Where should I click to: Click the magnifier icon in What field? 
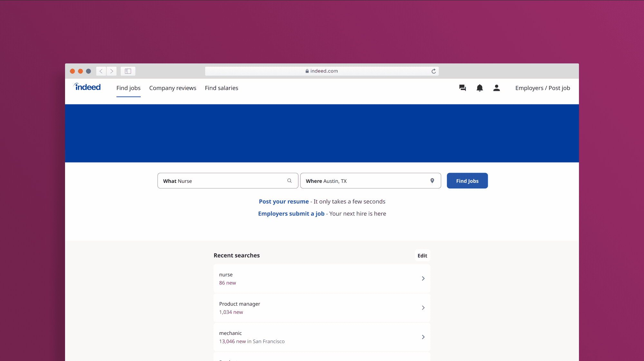click(289, 181)
